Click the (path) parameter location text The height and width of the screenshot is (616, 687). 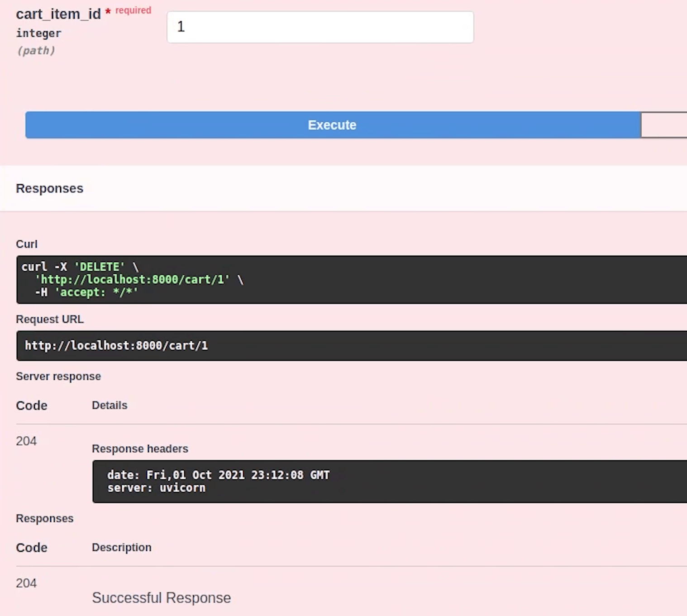pos(36,51)
